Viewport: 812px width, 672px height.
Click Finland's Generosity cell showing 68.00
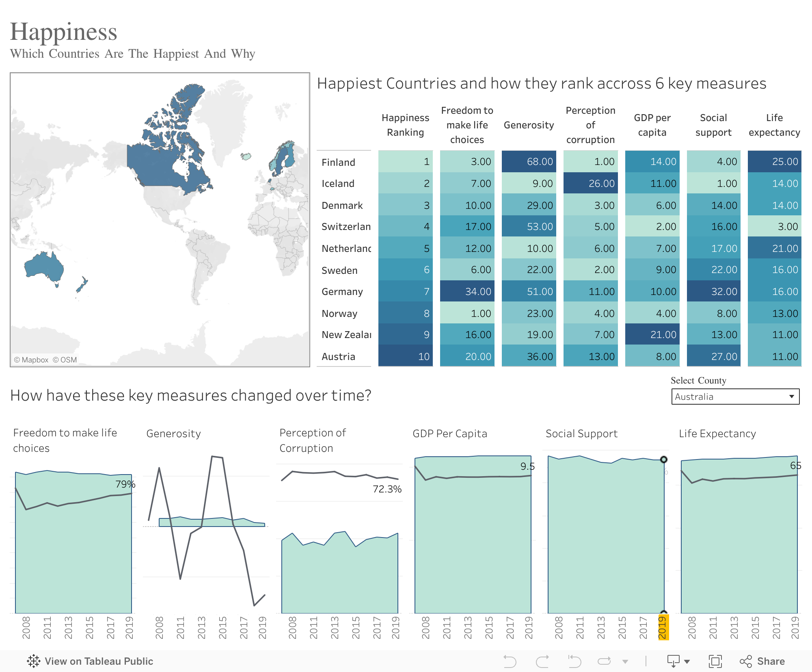[529, 162]
